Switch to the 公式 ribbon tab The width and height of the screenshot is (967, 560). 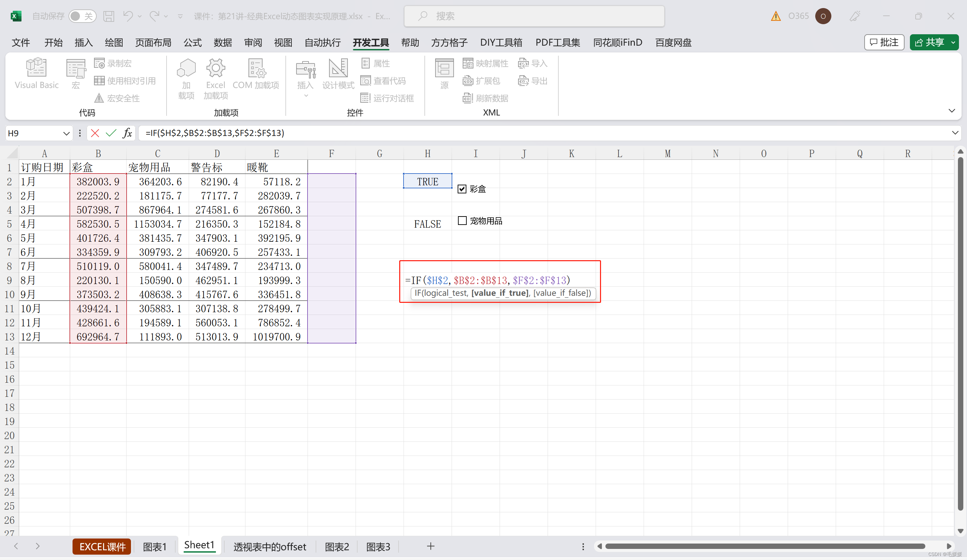tap(193, 43)
